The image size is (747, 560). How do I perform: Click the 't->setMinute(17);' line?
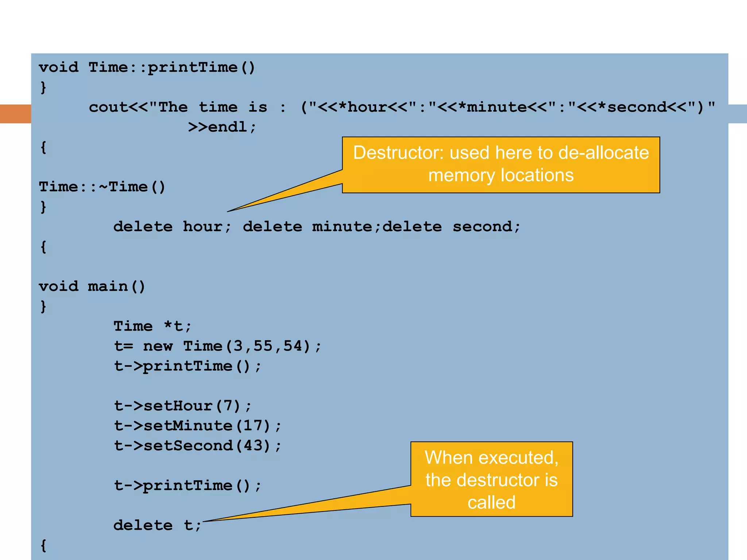[197, 426]
